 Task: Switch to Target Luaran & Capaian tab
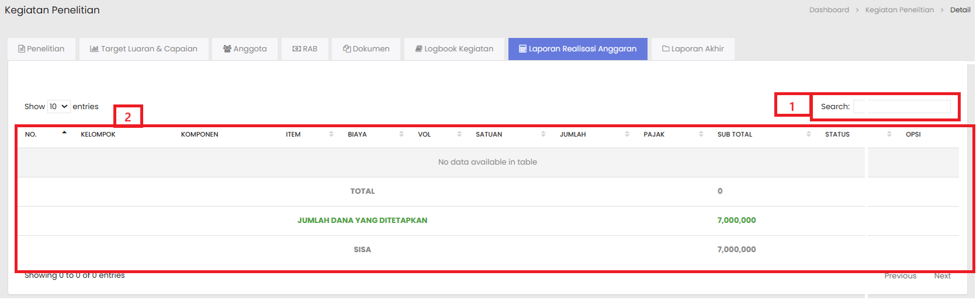[x=143, y=49]
